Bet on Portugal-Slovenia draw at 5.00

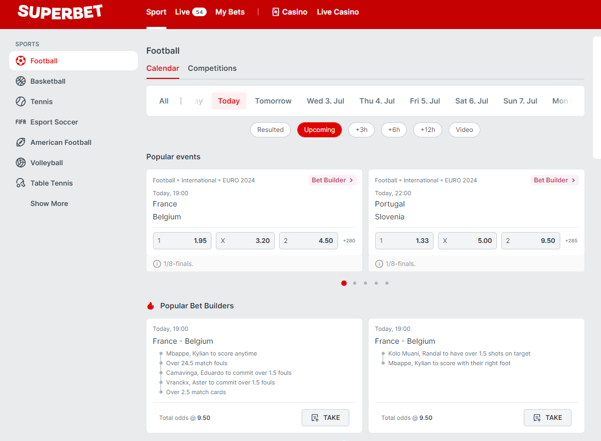[x=467, y=241]
